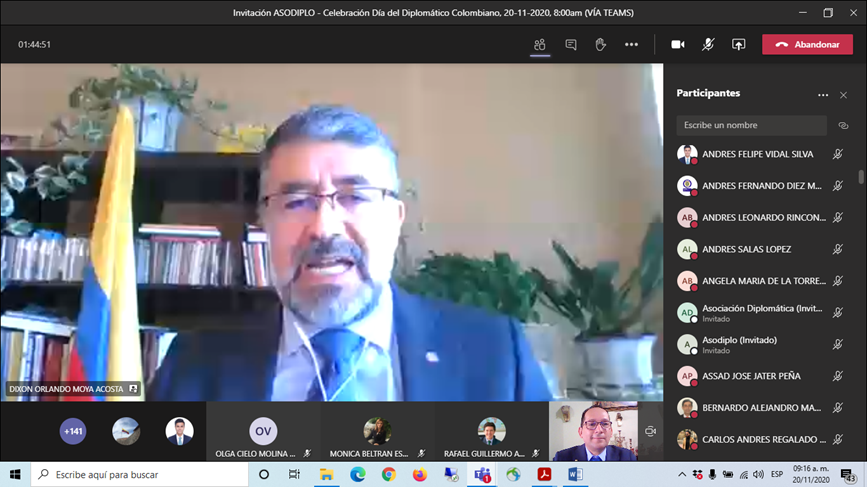The image size is (867, 487).
Task: Click the DIXON ORLANDO MOYA ACOSTA name label
Action: pos(66,389)
